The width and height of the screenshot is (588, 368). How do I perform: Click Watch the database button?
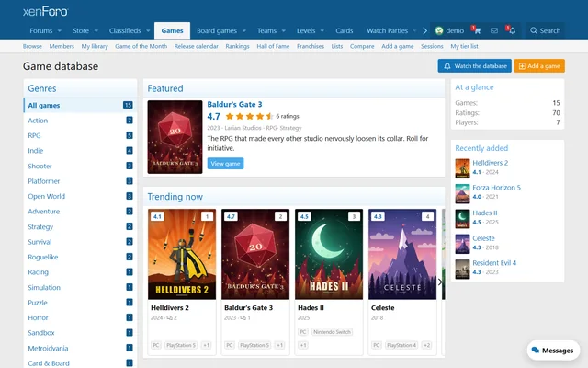475,66
